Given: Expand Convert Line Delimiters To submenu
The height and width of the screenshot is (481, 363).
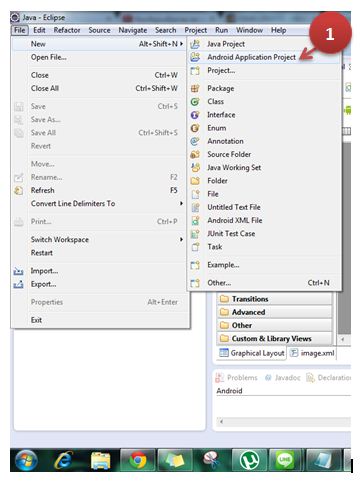Looking at the screenshot, I should tap(181, 203).
